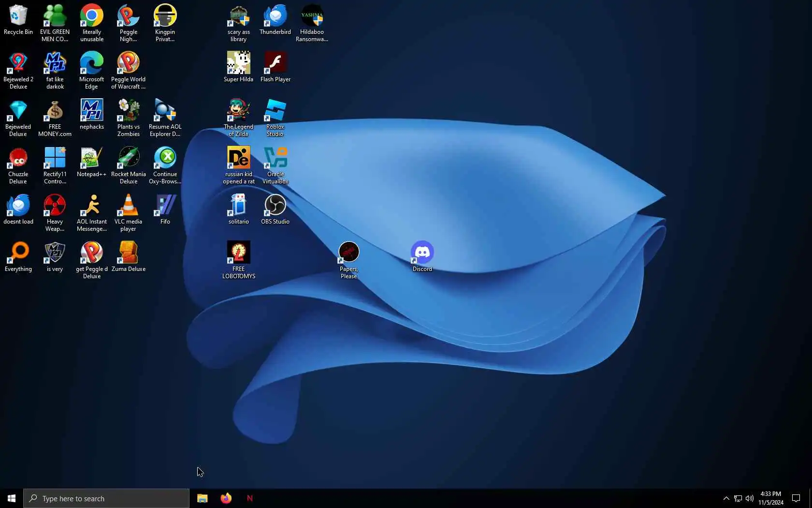Screen dimensions: 812x508
Task: Expand the hidden system tray icons
Action: point(726,498)
